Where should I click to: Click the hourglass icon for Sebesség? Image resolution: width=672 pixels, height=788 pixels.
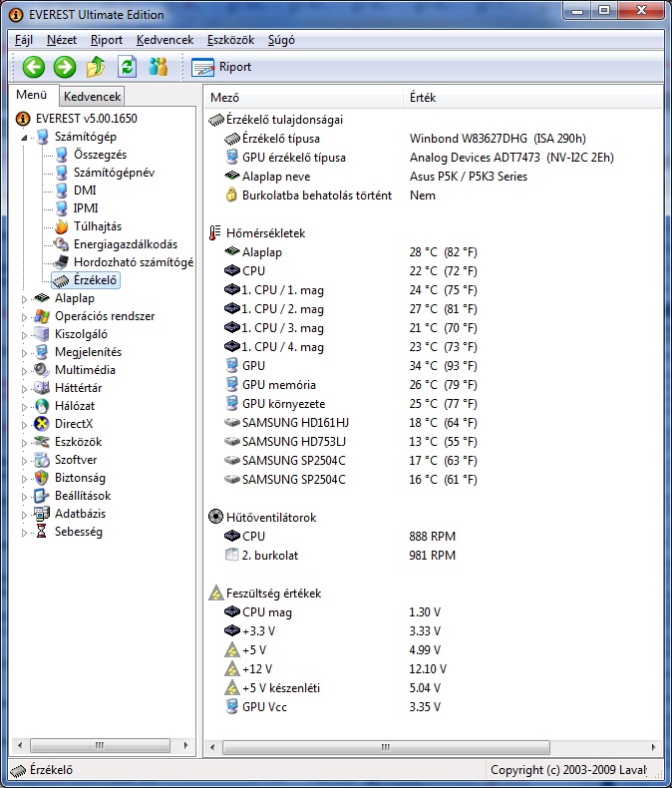click(x=42, y=532)
